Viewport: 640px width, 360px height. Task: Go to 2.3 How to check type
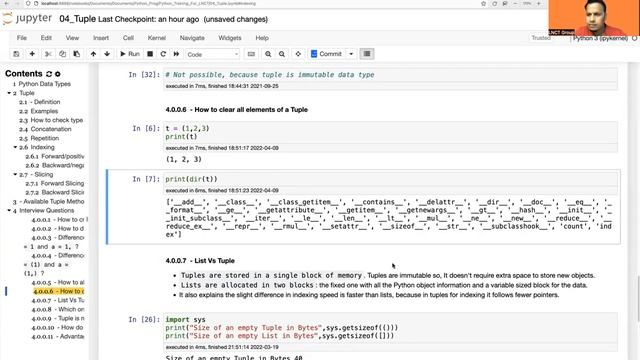tap(51, 120)
